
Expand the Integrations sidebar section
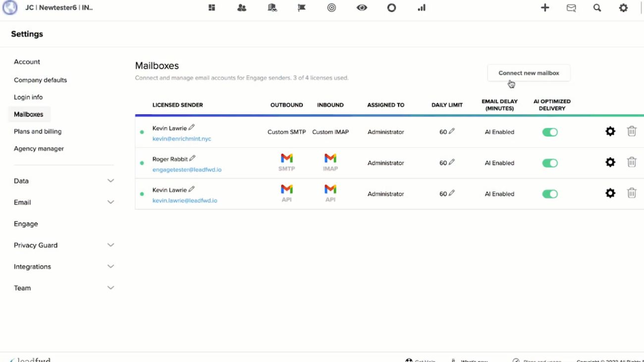(x=110, y=266)
